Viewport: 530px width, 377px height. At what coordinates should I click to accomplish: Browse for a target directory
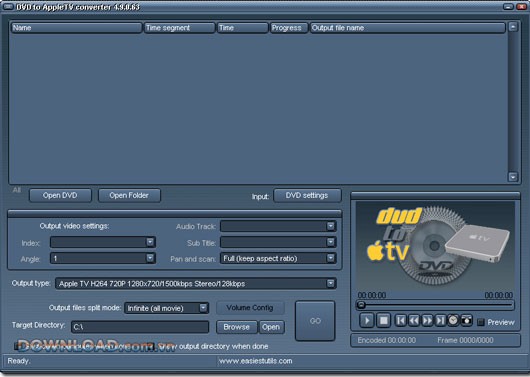(x=236, y=327)
